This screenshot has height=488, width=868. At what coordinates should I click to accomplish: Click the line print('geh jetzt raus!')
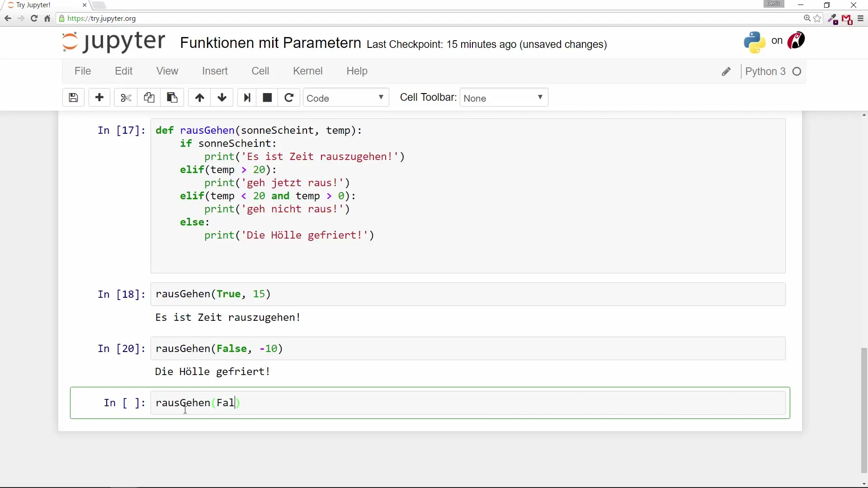277,183
